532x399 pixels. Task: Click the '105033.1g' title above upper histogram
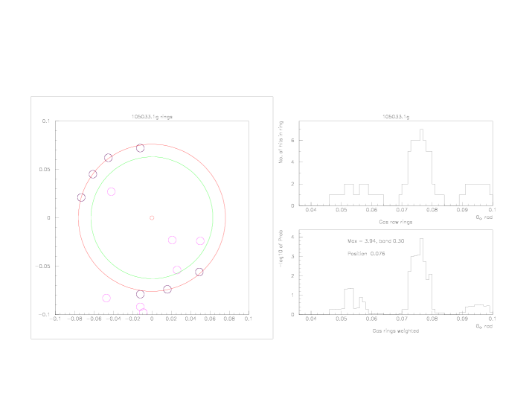396,117
